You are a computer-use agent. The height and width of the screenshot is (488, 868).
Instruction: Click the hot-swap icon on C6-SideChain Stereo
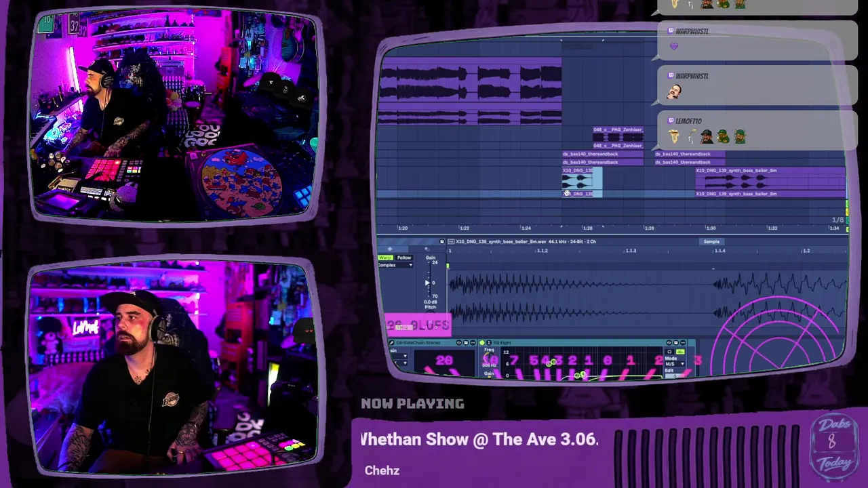point(459,342)
